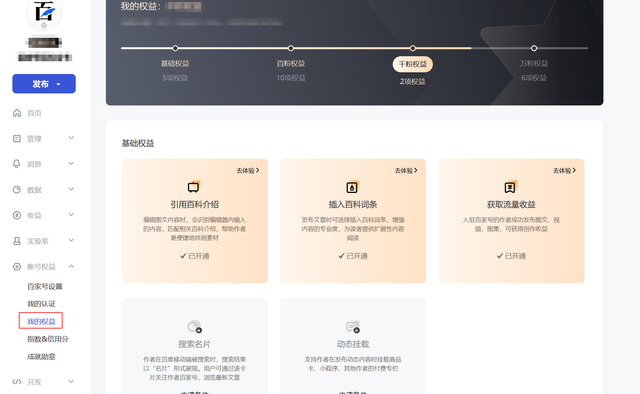Open the 管理 menu item
The height and width of the screenshot is (394, 640).
[x=34, y=139]
